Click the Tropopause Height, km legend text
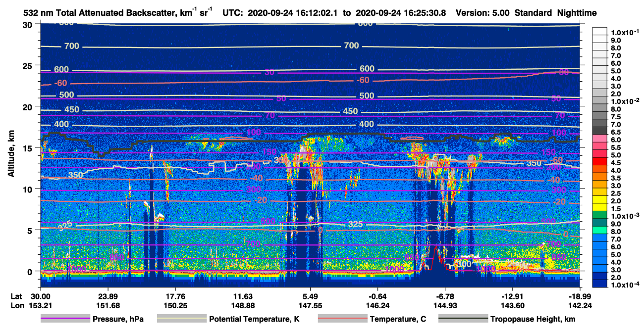This screenshot has height=330, width=644. [534, 319]
